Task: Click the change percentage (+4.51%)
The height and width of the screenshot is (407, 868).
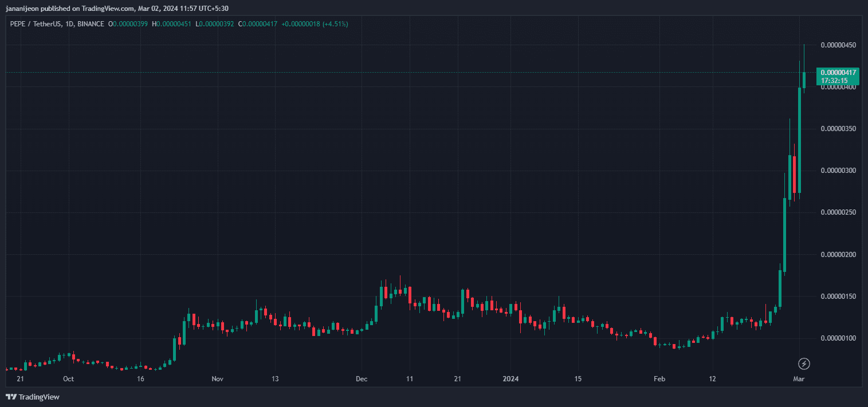Action: pos(335,24)
